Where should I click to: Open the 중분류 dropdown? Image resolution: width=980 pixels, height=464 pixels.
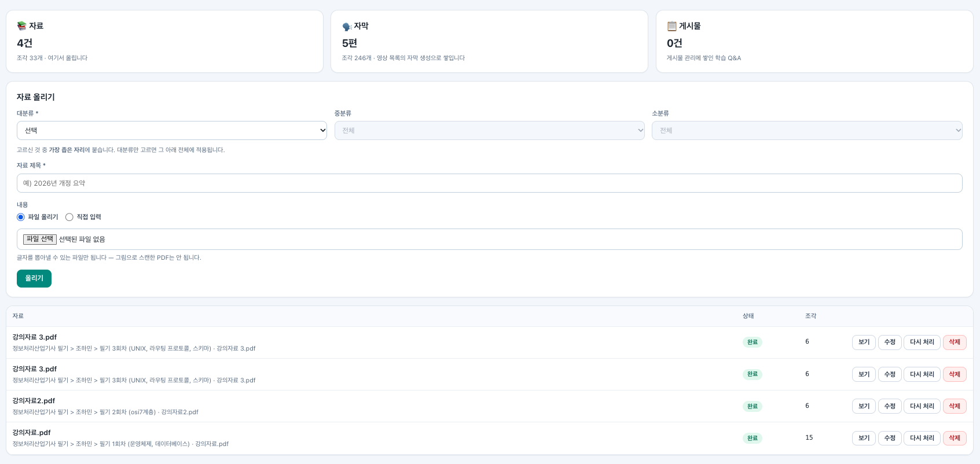[x=490, y=130]
